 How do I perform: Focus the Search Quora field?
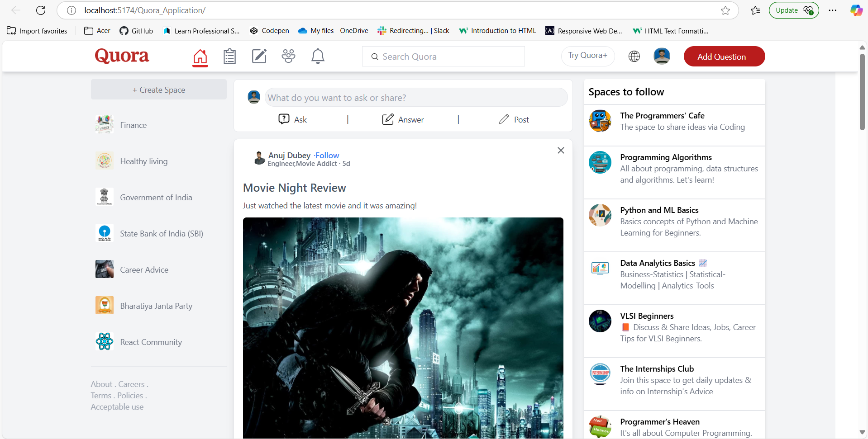[444, 57]
